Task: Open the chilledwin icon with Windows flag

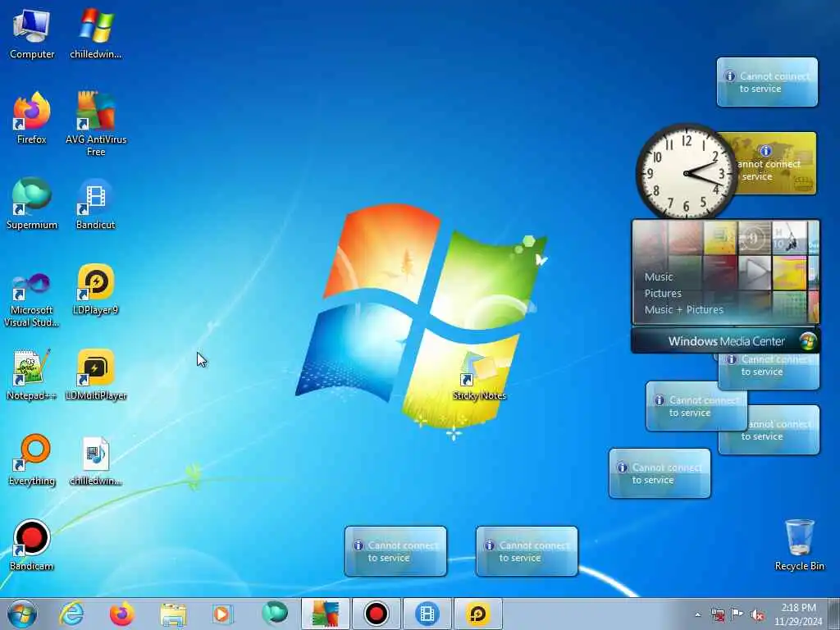Action: 96,33
